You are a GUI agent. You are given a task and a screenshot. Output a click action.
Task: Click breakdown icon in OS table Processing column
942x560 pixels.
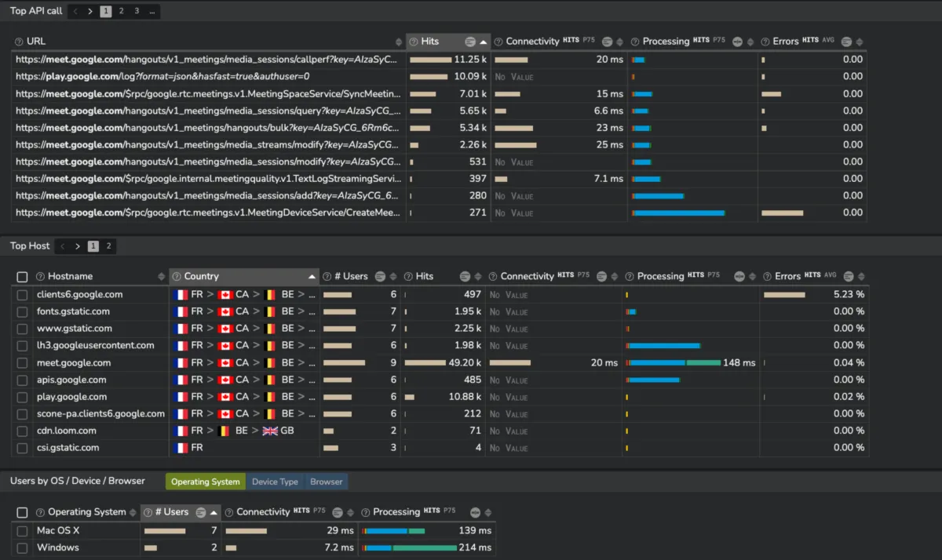coord(475,512)
